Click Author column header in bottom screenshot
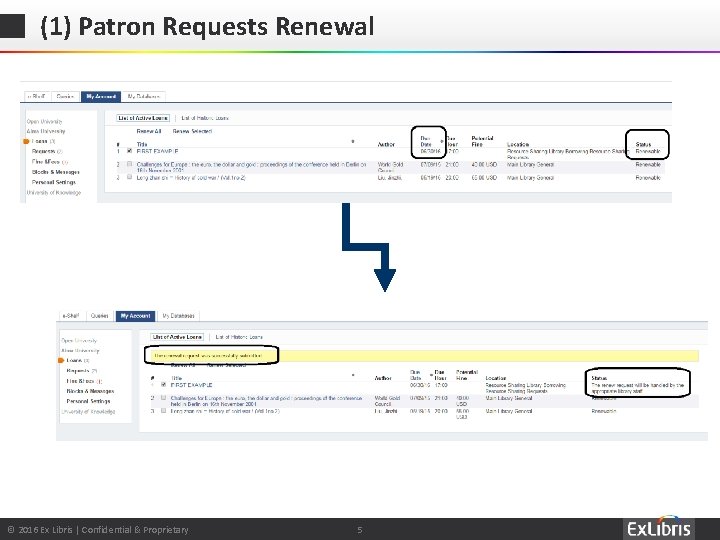Image resolution: width=720 pixels, height=540 pixels. [x=383, y=378]
